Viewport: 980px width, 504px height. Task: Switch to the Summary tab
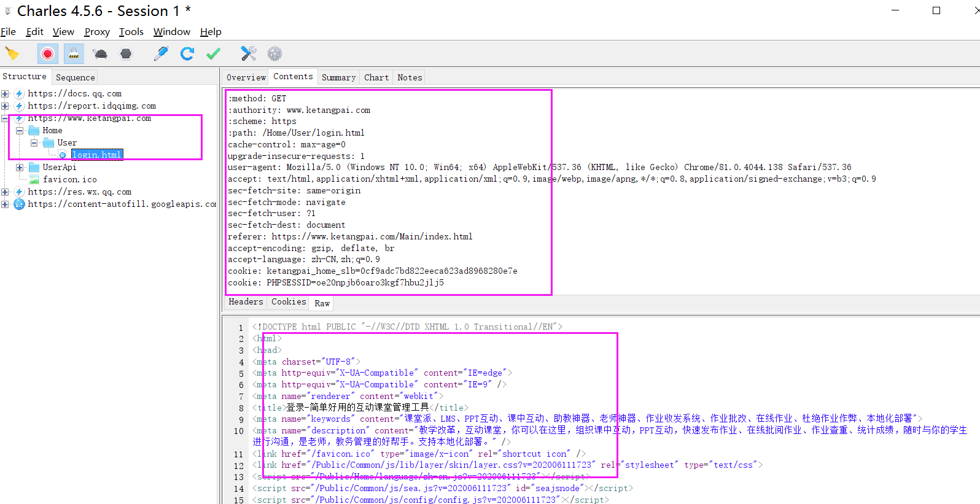(338, 77)
